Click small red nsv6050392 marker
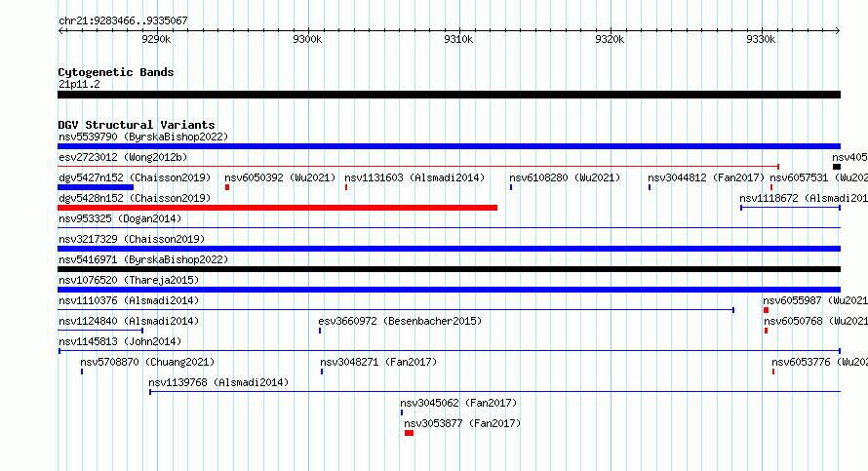Viewport: 868px width, 471px height. tap(227, 187)
